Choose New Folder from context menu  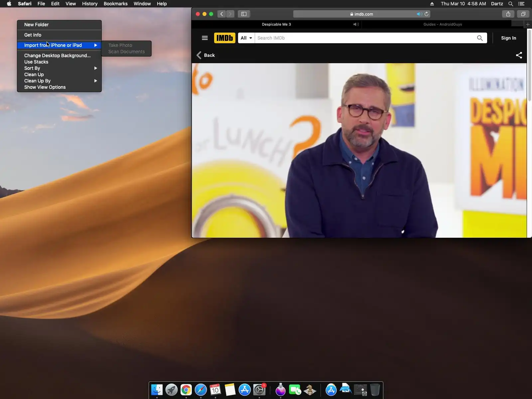coord(60,25)
